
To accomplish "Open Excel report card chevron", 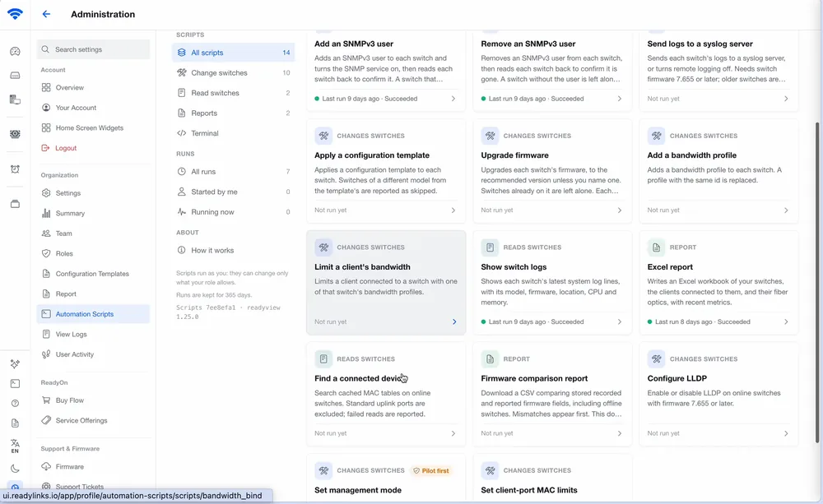I will coord(786,322).
